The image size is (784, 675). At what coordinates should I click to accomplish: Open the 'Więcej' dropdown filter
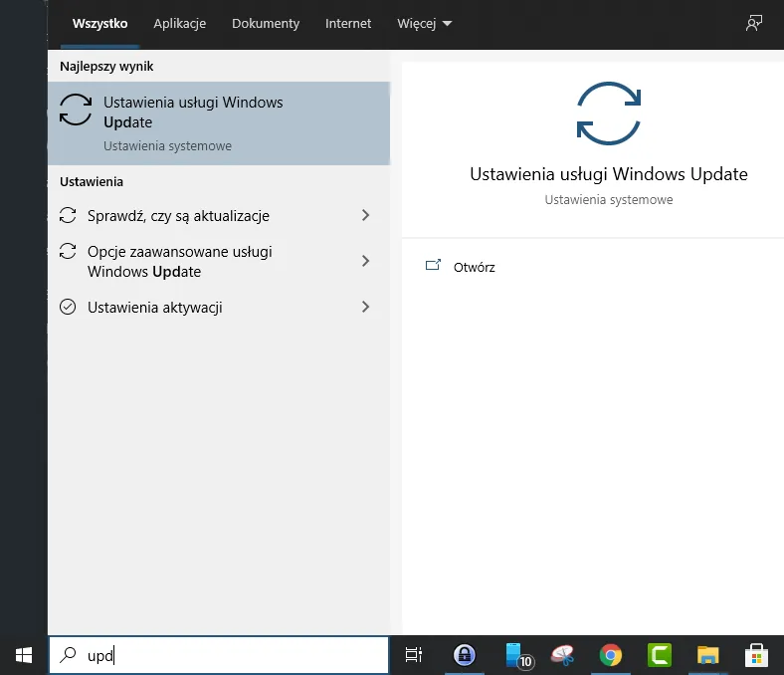tap(424, 23)
